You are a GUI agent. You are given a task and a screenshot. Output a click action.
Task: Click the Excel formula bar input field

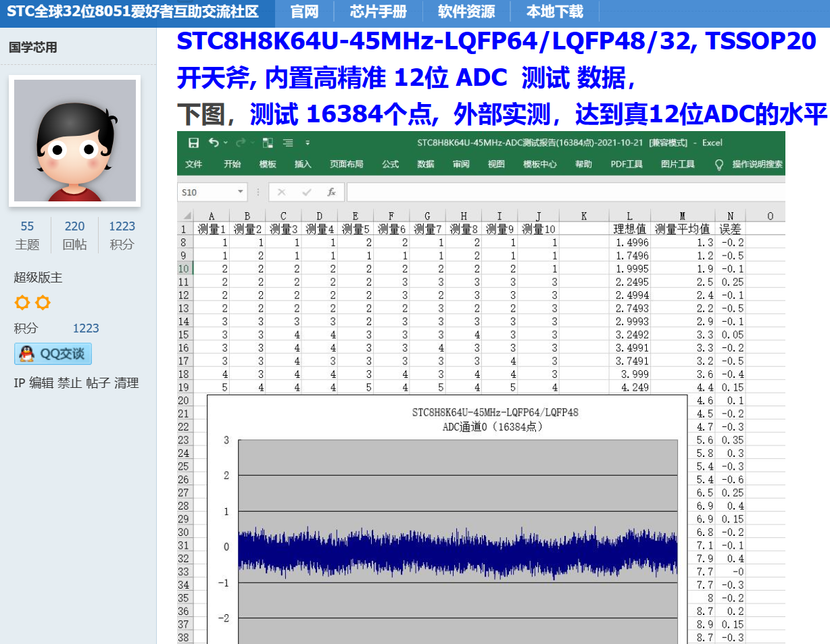point(566,192)
